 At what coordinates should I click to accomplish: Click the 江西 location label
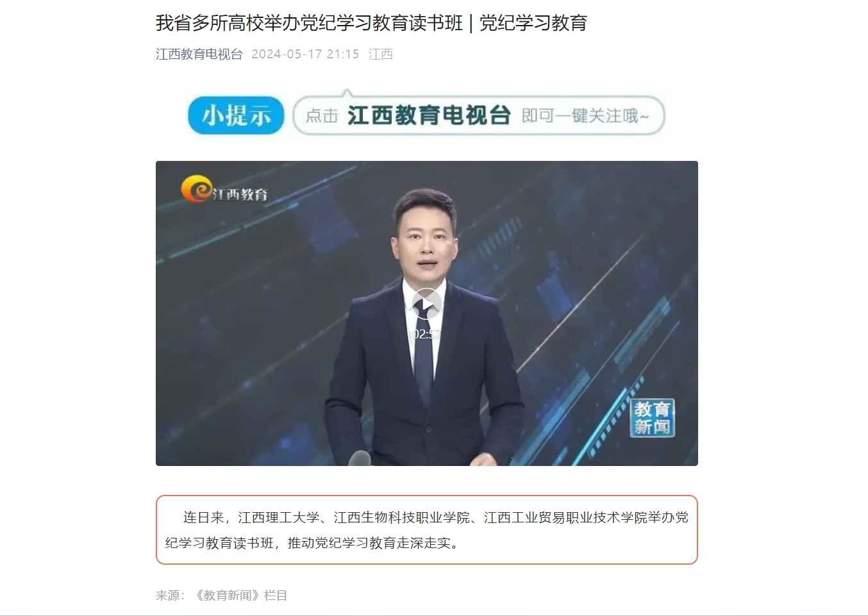click(x=381, y=54)
